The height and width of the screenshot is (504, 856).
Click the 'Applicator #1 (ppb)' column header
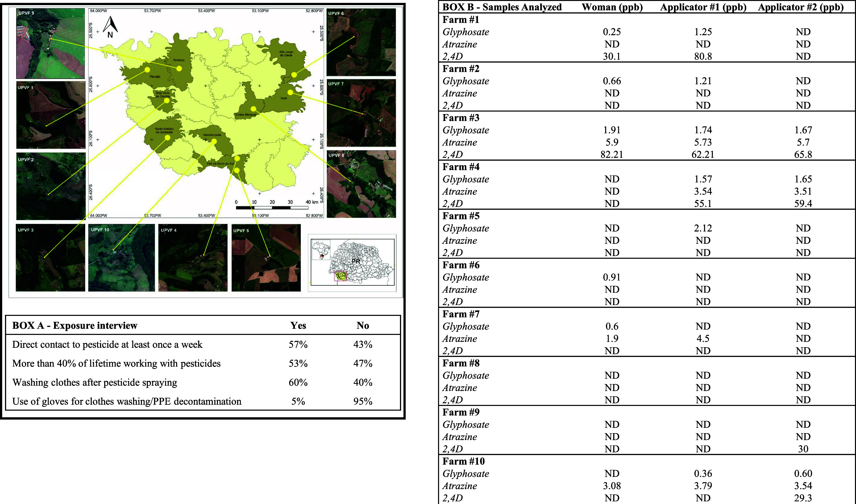[703, 7]
